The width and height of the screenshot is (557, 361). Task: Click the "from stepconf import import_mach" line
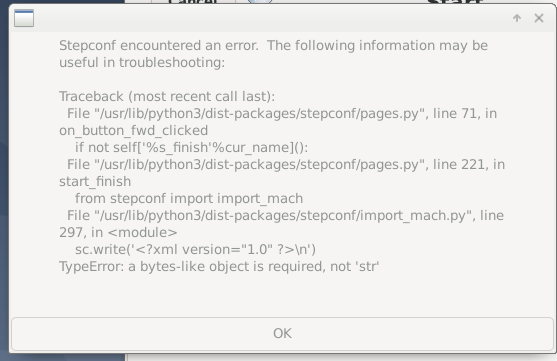point(189,199)
